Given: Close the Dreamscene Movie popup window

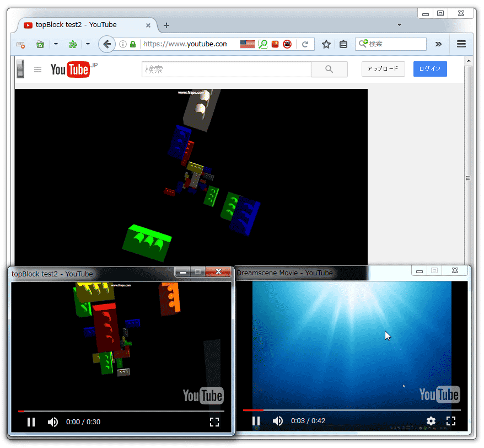Looking at the screenshot, I should (455, 271).
